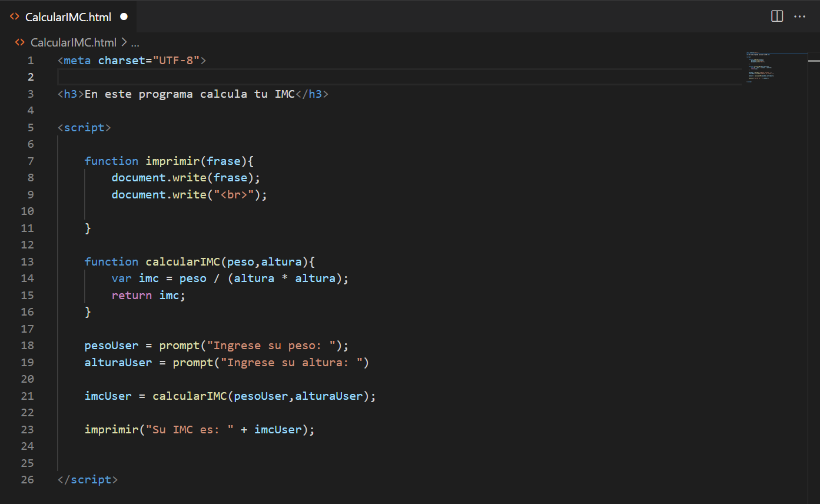Click line number 1 in the gutter
Image resolution: width=820 pixels, height=504 pixels.
pos(31,60)
